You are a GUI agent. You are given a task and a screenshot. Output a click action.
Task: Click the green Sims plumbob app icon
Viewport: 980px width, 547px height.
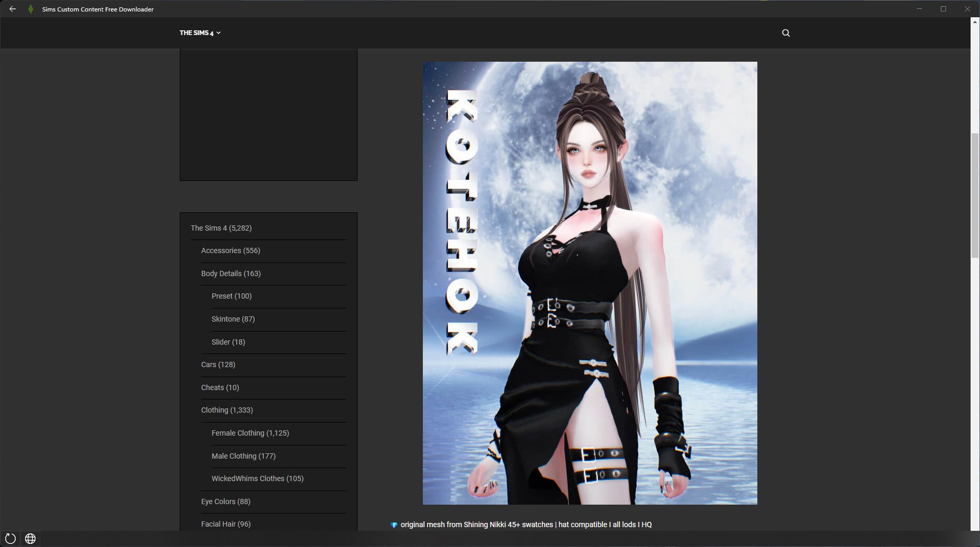[x=31, y=9]
